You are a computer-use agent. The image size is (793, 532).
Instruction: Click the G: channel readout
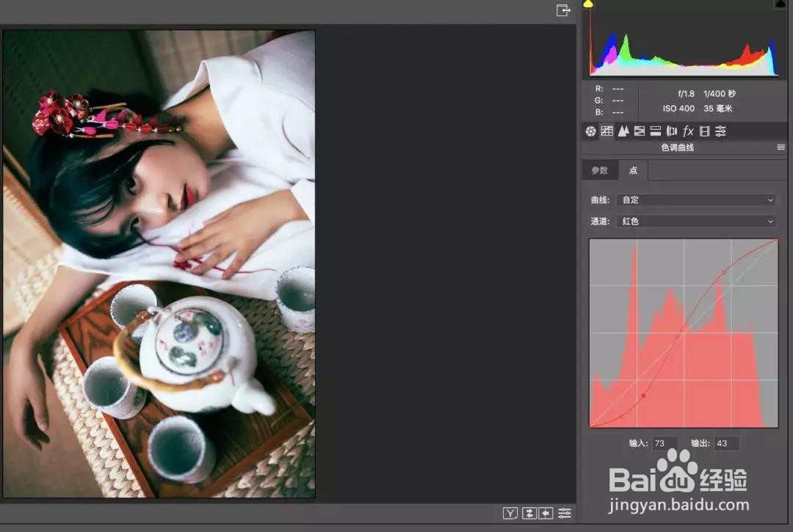[609, 101]
